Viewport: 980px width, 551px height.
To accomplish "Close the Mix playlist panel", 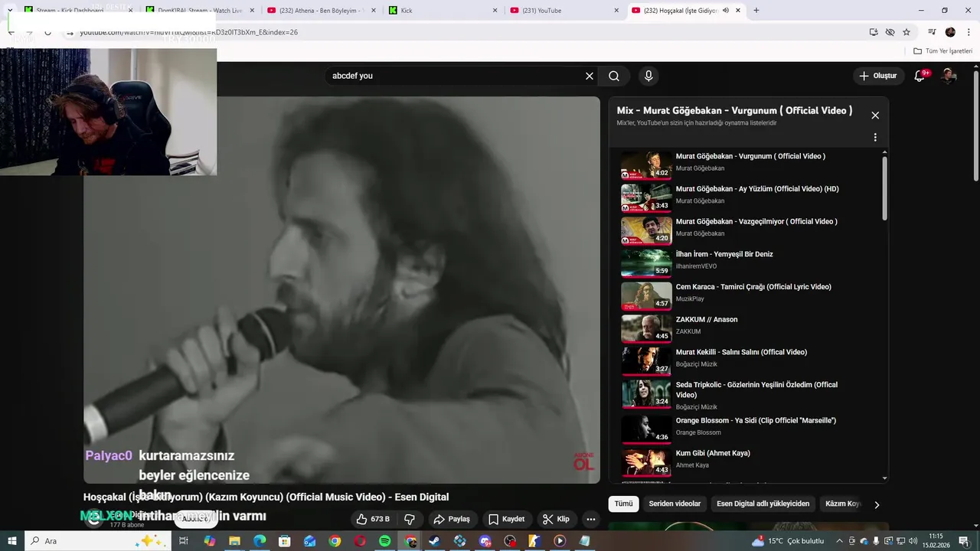I will pyautogui.click(x=875, y=116).
